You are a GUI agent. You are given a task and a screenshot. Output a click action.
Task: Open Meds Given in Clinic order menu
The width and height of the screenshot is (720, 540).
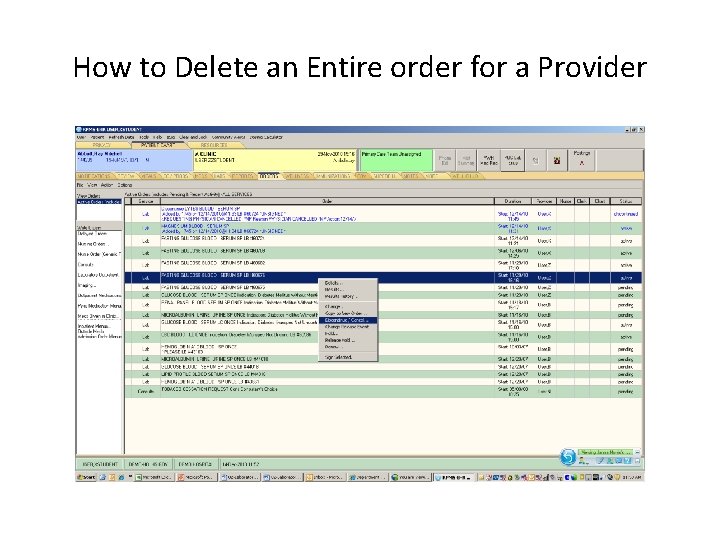[x=98, y=316]
